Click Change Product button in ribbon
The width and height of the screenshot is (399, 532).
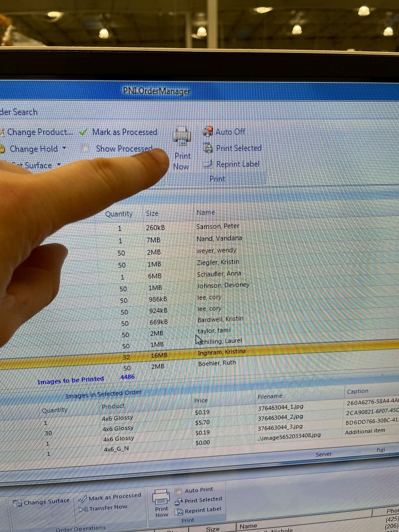[39, 132]
